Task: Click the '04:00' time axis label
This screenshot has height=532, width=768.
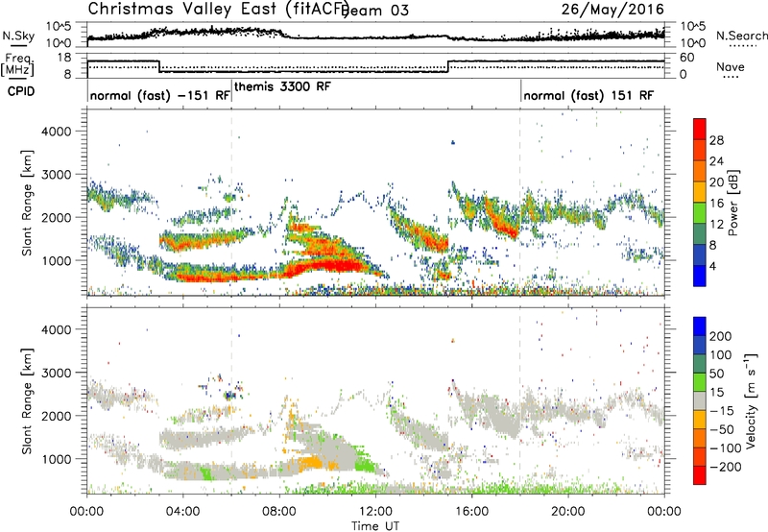Action: click(182, 512)
